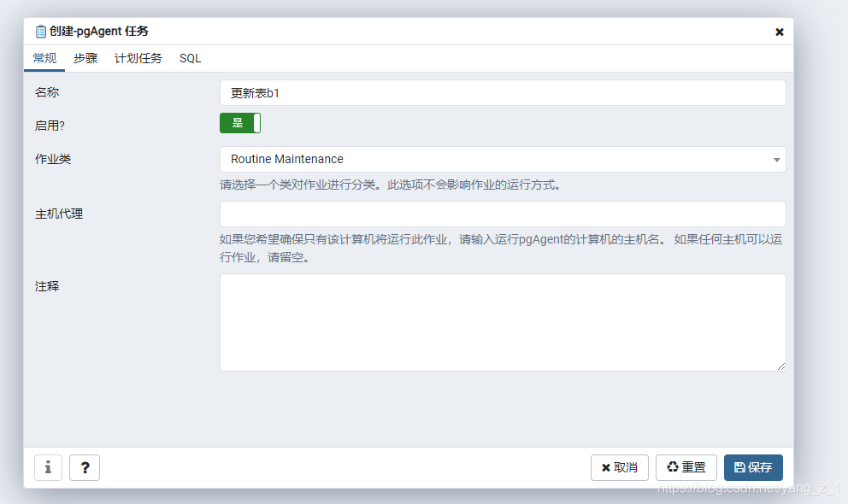The image size is (848, 504).
Task: Click inside the 注释 text area
Action: click(x=503, y=323)
